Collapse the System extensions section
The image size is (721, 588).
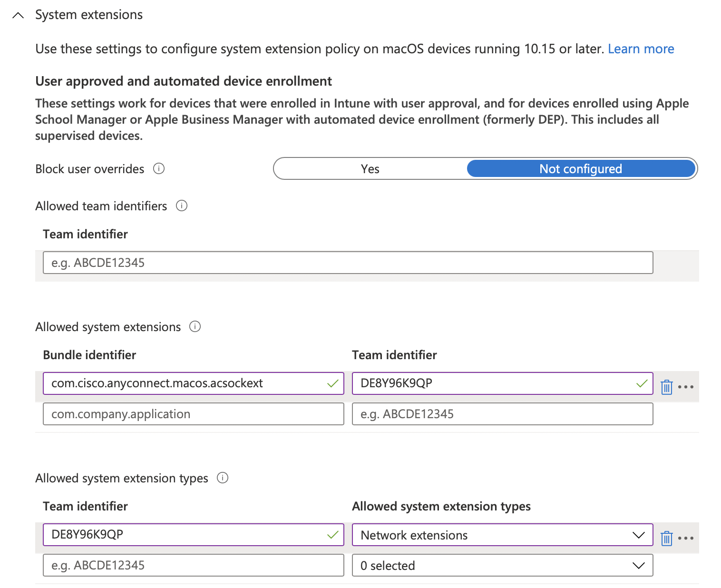(18, 15)
